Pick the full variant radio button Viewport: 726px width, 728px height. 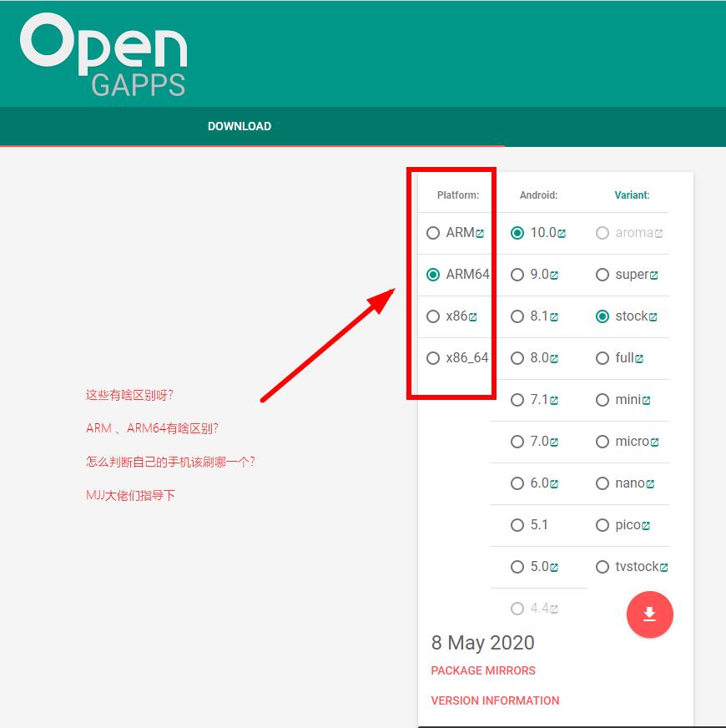pos(602,358)
